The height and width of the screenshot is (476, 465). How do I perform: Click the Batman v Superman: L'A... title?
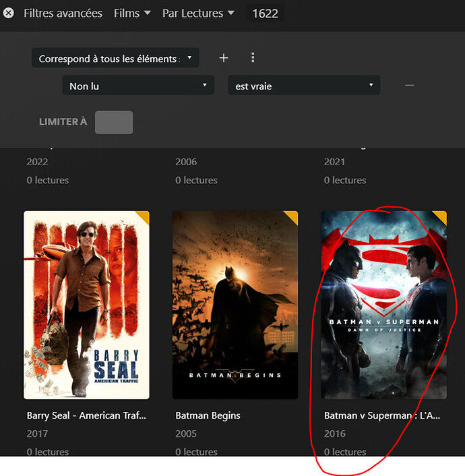coord(382,415)
